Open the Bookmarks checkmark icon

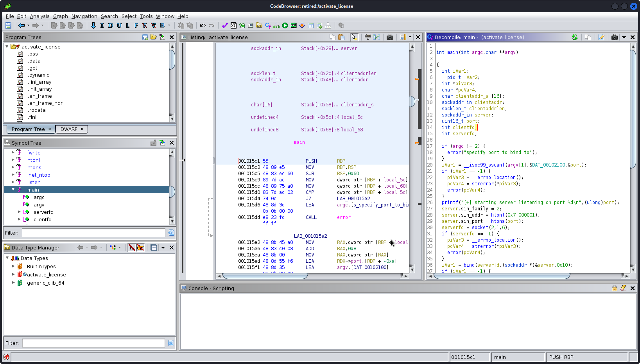(224, 25)
